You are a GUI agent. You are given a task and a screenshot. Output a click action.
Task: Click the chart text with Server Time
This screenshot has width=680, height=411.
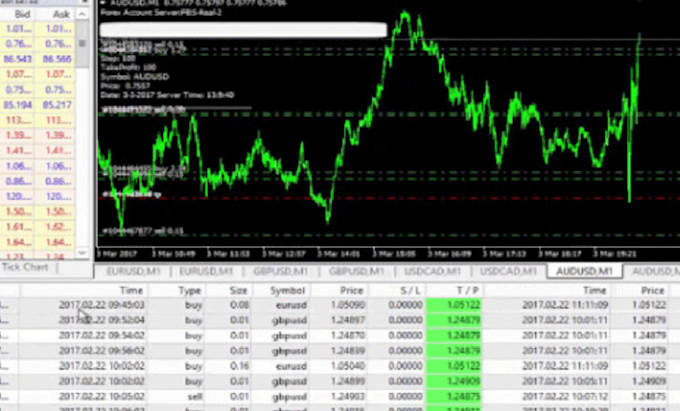tap(167, 95)
